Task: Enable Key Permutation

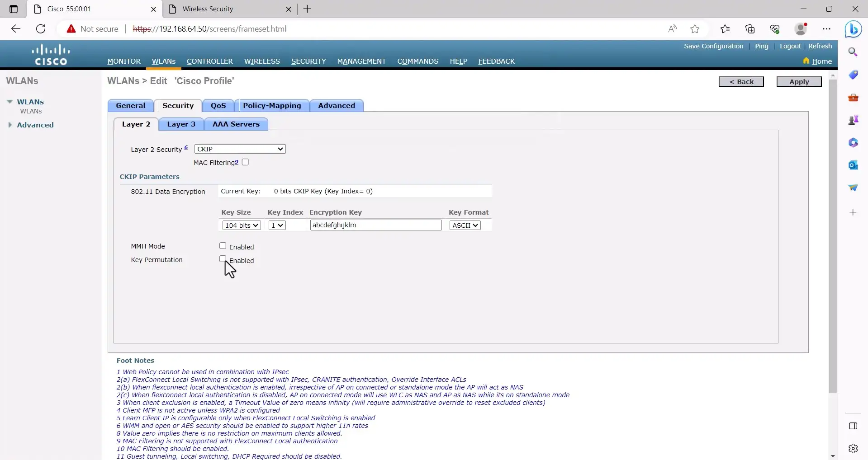Action: 223,258
